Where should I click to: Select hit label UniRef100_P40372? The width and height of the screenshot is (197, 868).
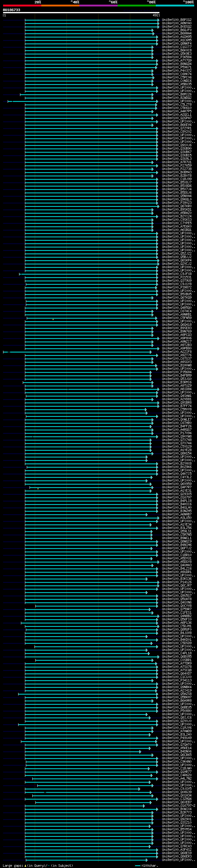click(177, 71)
